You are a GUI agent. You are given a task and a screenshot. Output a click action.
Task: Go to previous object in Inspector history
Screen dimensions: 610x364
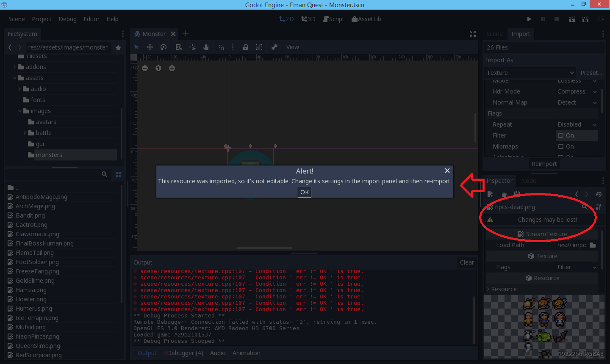point(577,194)
